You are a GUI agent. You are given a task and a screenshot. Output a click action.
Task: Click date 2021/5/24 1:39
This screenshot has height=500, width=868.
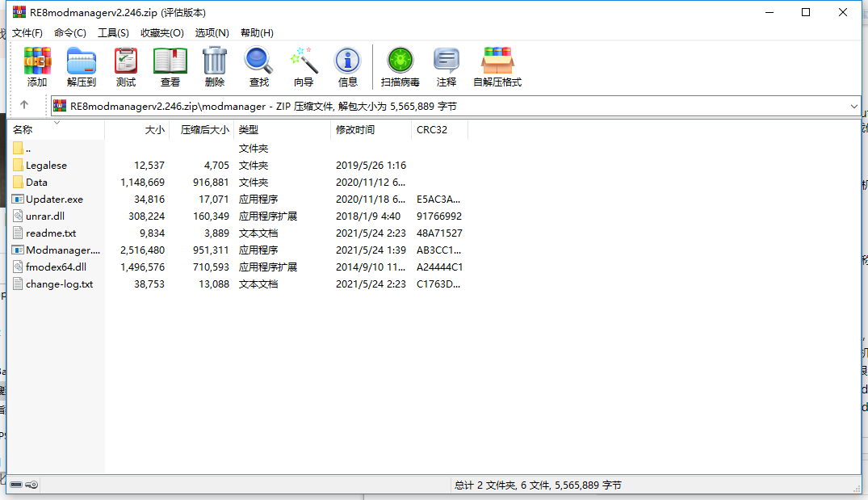point(371,250)
